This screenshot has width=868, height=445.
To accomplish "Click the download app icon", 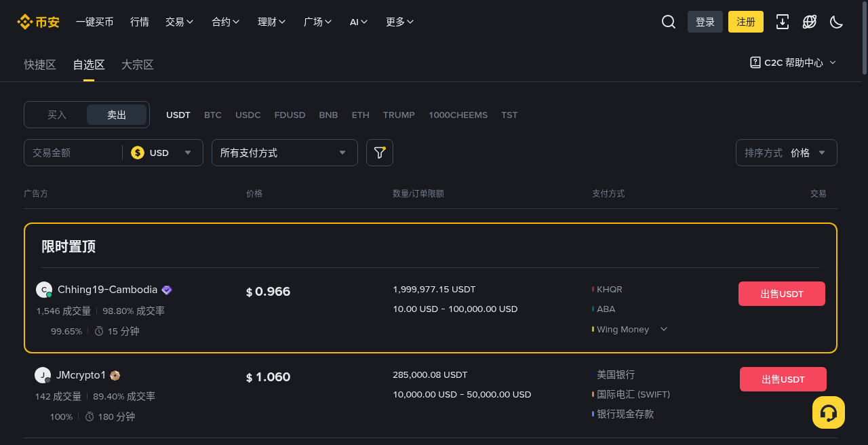I will [783, 22].
